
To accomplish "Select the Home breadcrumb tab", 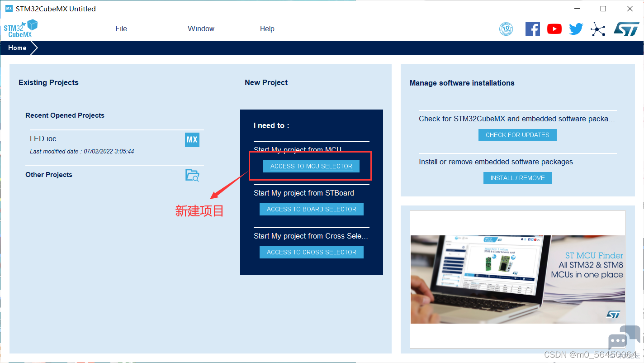I will click(17, 48).
